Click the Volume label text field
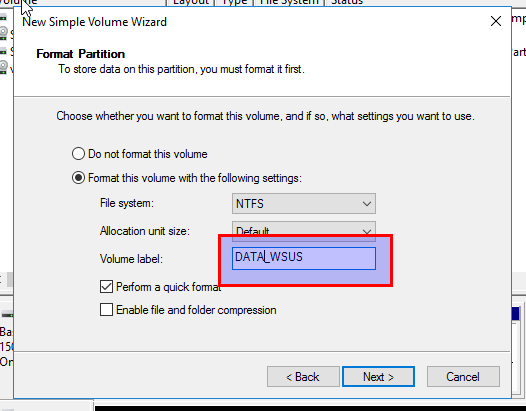The height and width of the screenshot is (411, 526). (x=304, y=258)
